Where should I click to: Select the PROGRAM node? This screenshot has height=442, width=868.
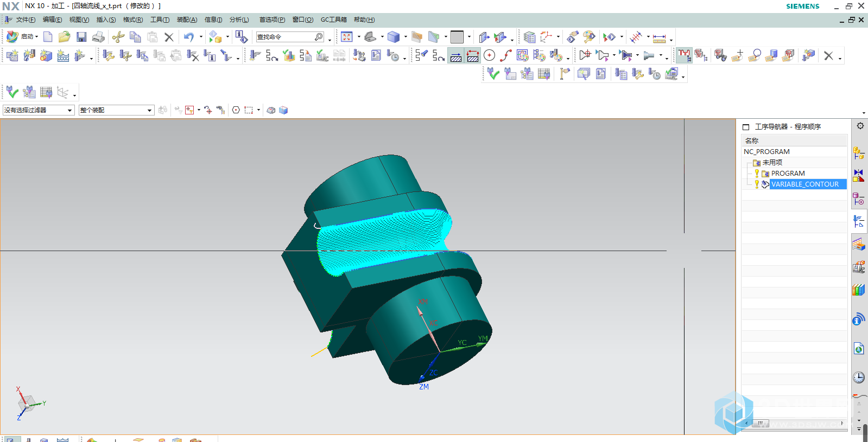coord(788,174)
